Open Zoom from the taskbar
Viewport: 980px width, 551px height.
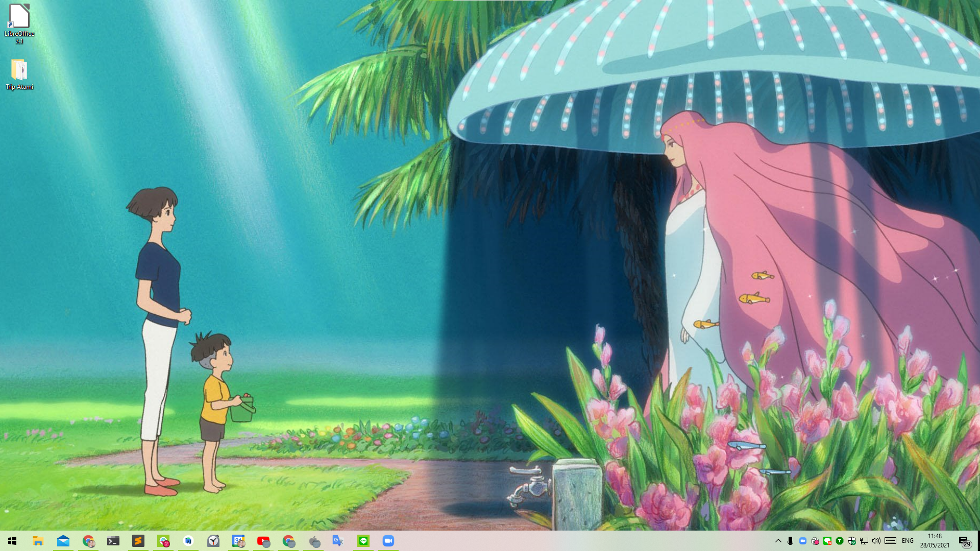(388, 541)
